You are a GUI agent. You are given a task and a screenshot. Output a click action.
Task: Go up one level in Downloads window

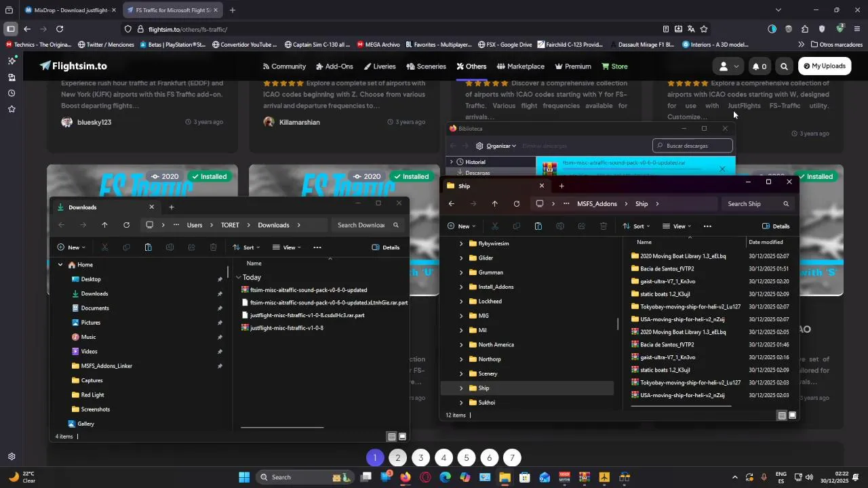tap(104, 225)
